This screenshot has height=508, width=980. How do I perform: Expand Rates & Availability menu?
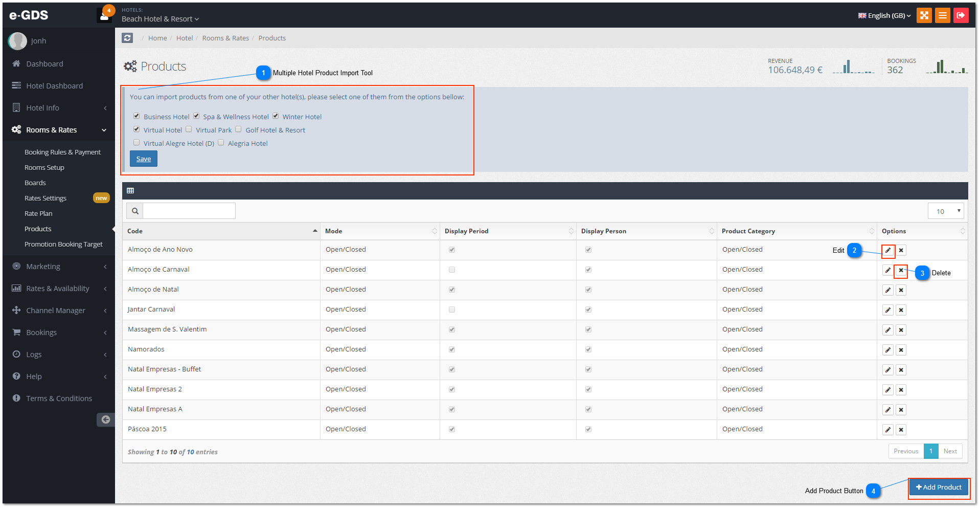59,289
